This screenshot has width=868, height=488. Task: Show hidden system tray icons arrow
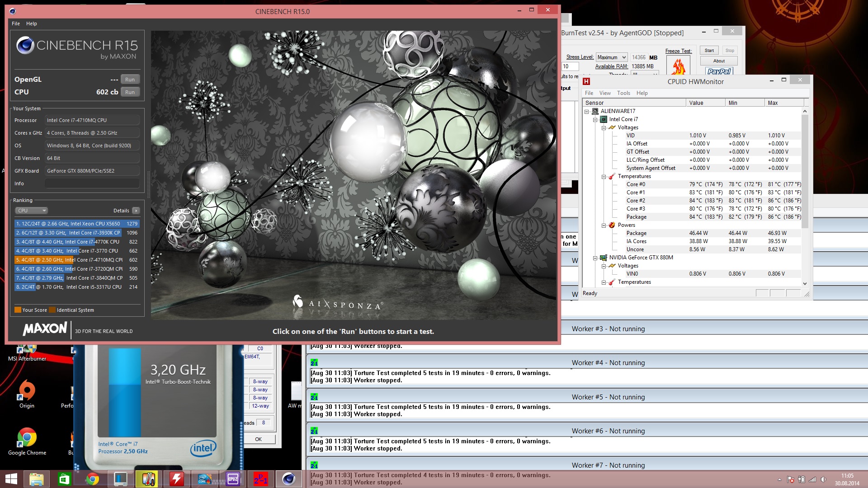point(779,479)
